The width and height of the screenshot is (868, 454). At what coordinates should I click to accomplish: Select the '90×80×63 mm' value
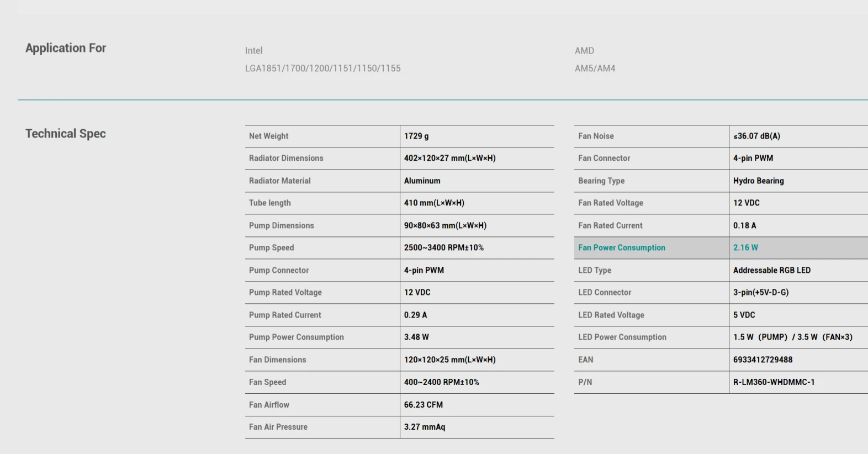pos(445,225)
